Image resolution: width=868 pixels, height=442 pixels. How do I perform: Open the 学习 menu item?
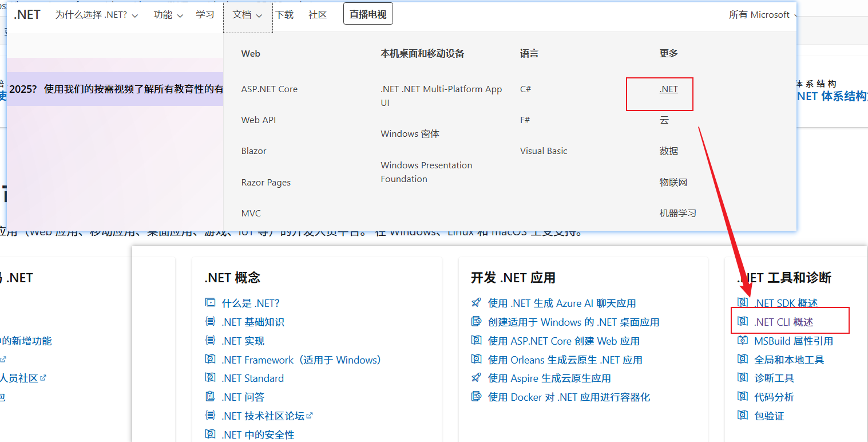(x=205, y=15)
